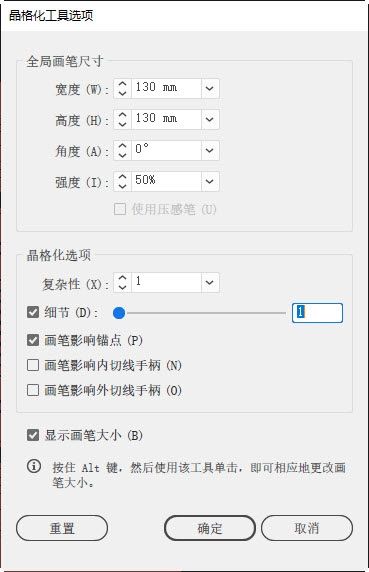Click the angle (角度) stepper arrows
369x572 pixels.
123,150
